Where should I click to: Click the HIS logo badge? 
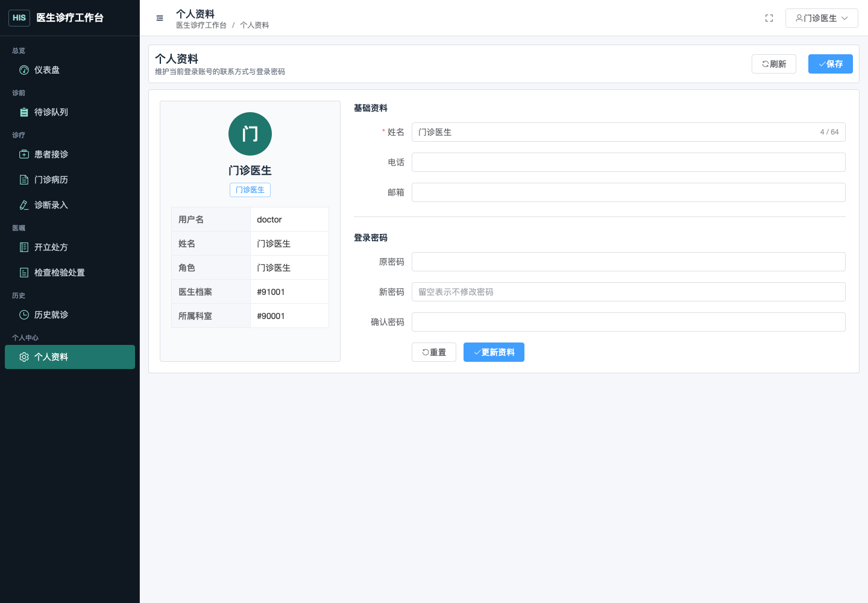[19, 18]
